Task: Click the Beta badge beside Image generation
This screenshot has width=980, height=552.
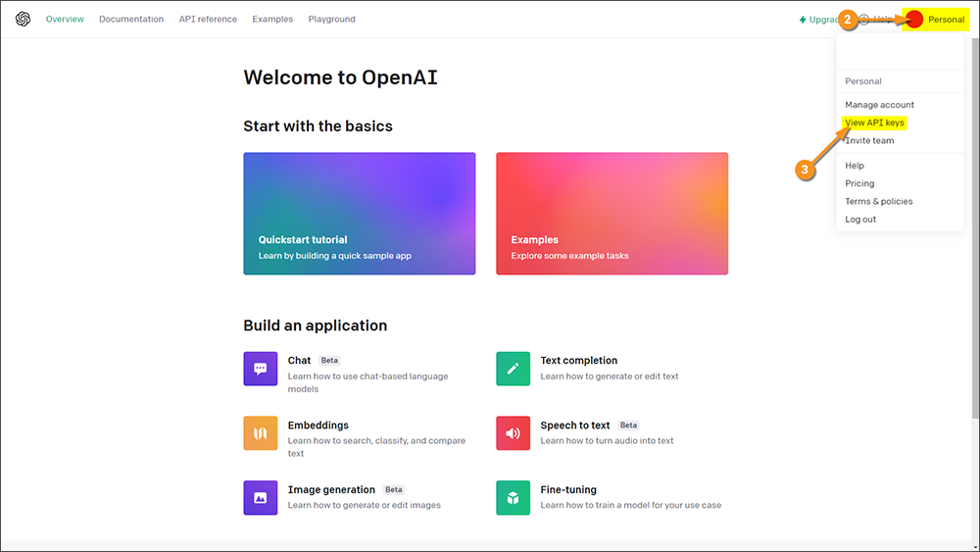Action: (394, 489)
